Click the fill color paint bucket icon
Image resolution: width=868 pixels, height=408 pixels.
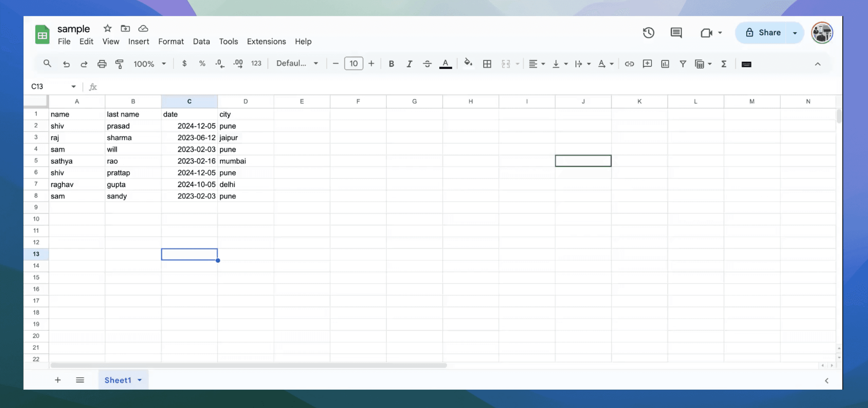click(x=468, y=63)
